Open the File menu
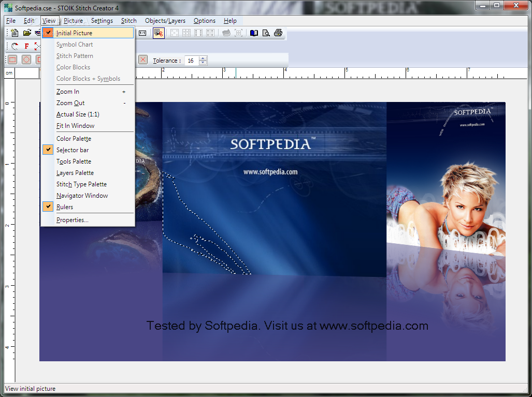The width and height of the screenshot is (532, 397). [x=11, y=21]
